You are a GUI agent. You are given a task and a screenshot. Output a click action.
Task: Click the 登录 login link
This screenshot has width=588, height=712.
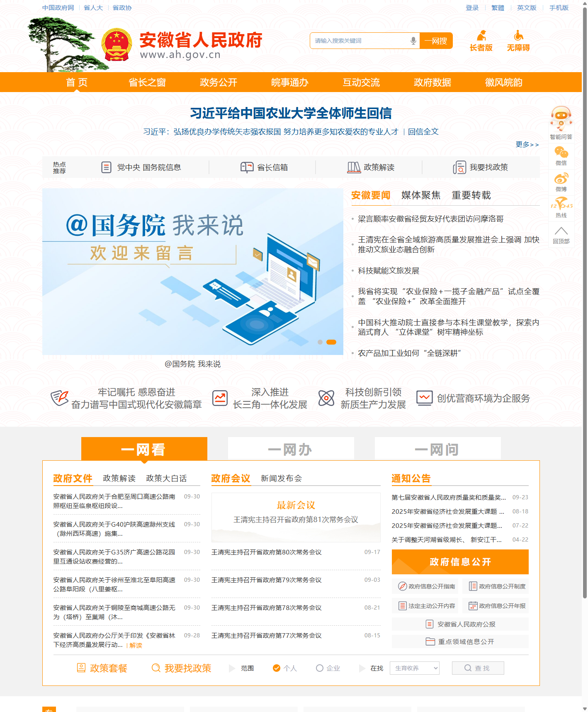[x=472, y=7]
